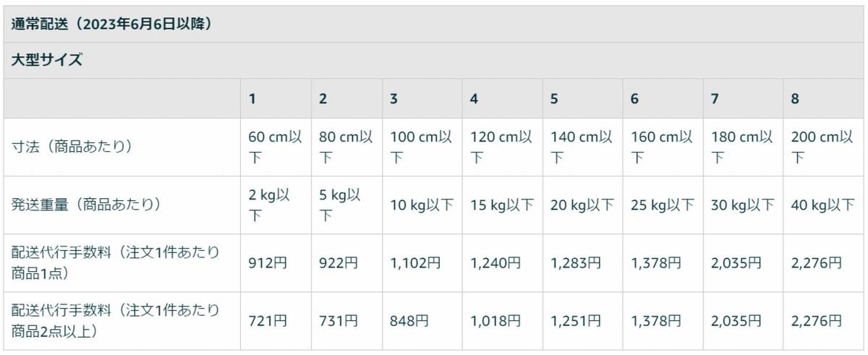Click the 2 kg以下 weight cell
This screenshot has width=868, height=355.
(269, 205)
